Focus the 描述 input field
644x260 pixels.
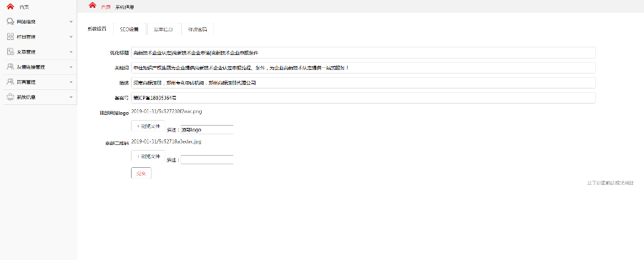pos(363,83)
